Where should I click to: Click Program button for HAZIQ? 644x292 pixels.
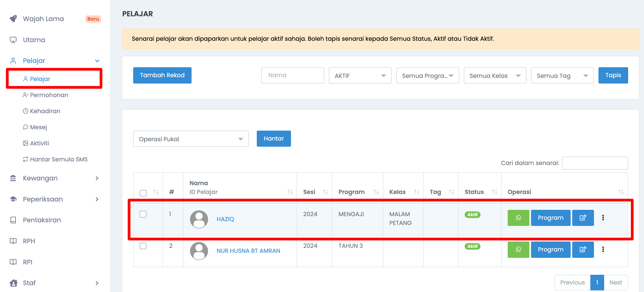point(550,218)
